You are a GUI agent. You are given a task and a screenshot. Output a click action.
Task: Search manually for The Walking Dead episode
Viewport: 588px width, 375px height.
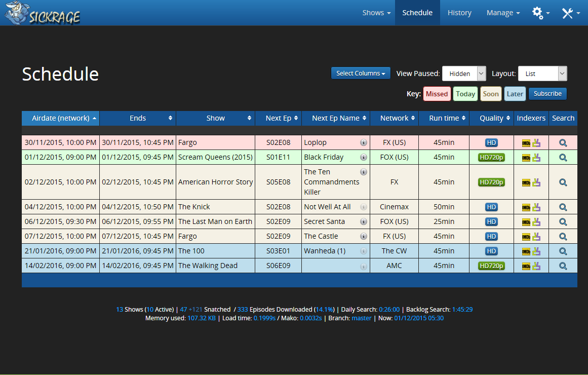point(563,266)
